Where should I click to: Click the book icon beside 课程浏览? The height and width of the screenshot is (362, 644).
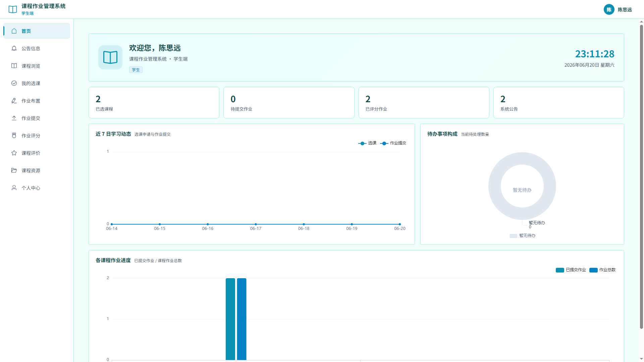tap(14, 66)
